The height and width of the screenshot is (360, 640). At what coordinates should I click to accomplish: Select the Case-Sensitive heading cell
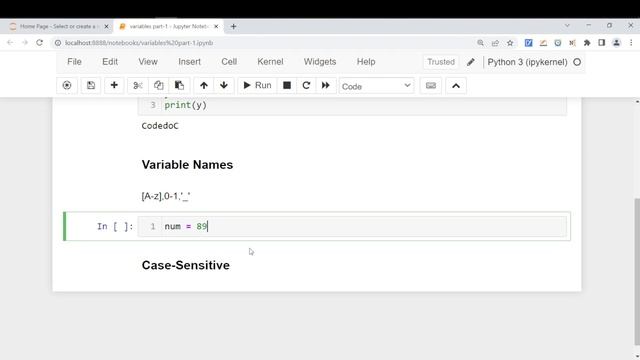186,265
